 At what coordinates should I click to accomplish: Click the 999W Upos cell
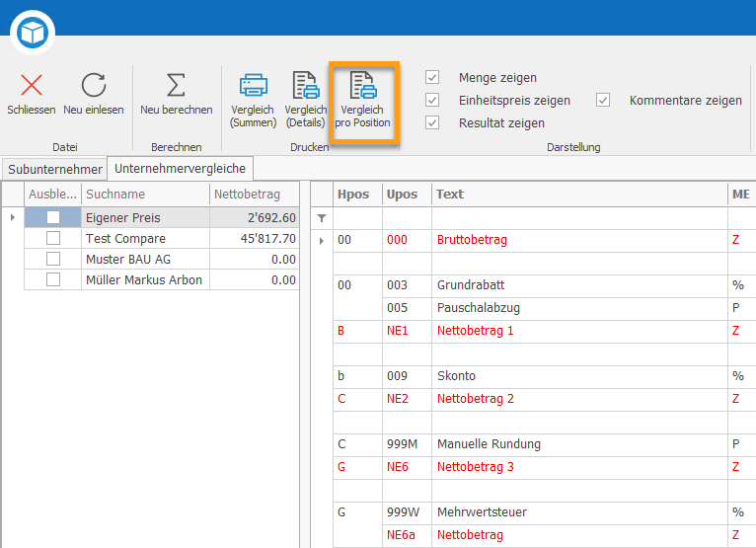(x=407, y=512)
